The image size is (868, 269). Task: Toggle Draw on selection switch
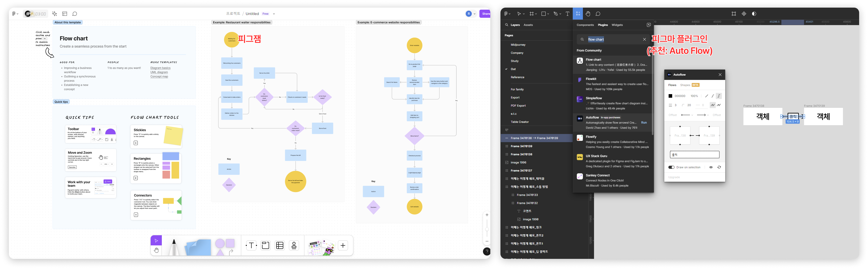coord(671,167)
